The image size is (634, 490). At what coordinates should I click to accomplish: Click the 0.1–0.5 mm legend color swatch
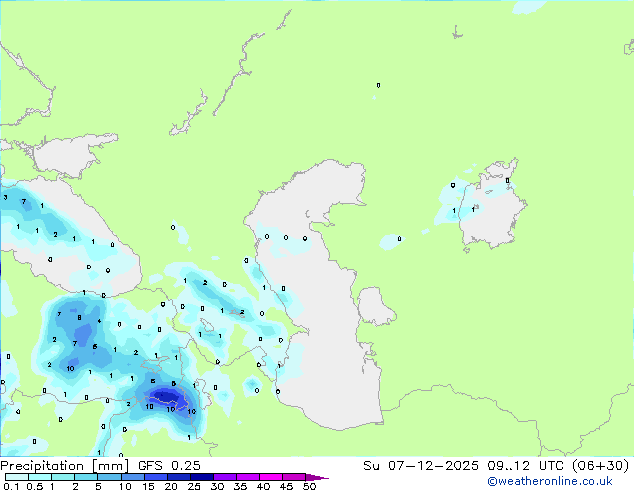coord(17,477)
